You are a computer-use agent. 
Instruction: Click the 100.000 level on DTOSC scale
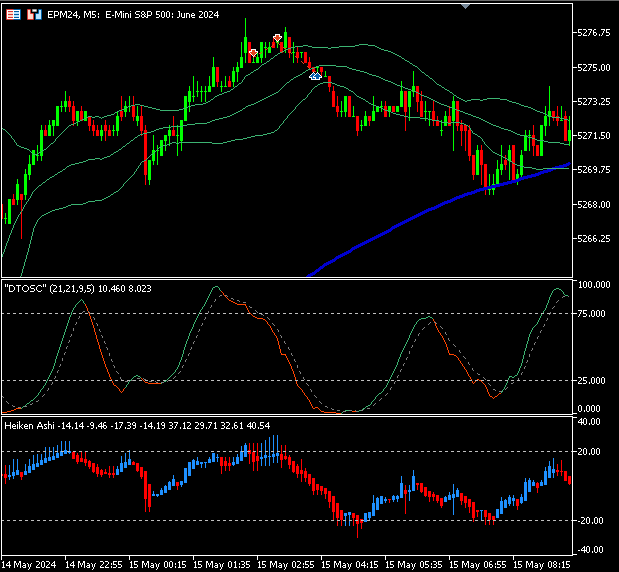coord(594,285)
